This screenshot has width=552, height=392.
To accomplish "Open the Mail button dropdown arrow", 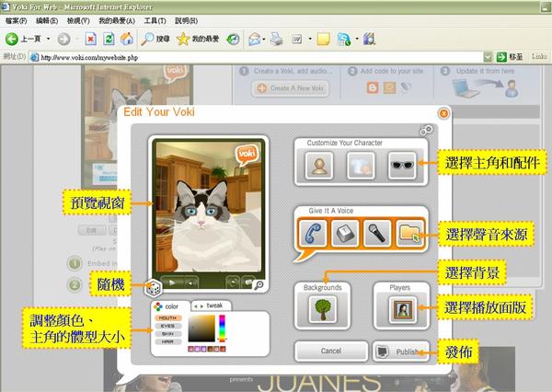I will click(264, 39).
